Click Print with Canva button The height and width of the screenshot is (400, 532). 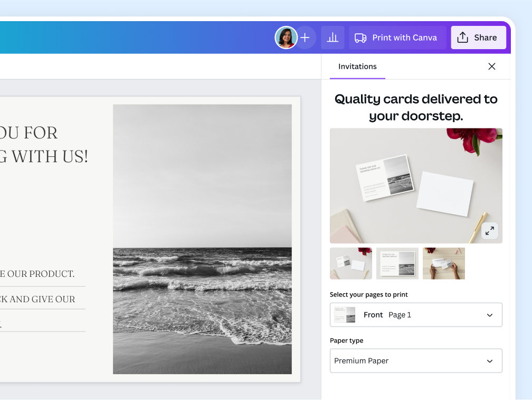[x=397, y=38]
